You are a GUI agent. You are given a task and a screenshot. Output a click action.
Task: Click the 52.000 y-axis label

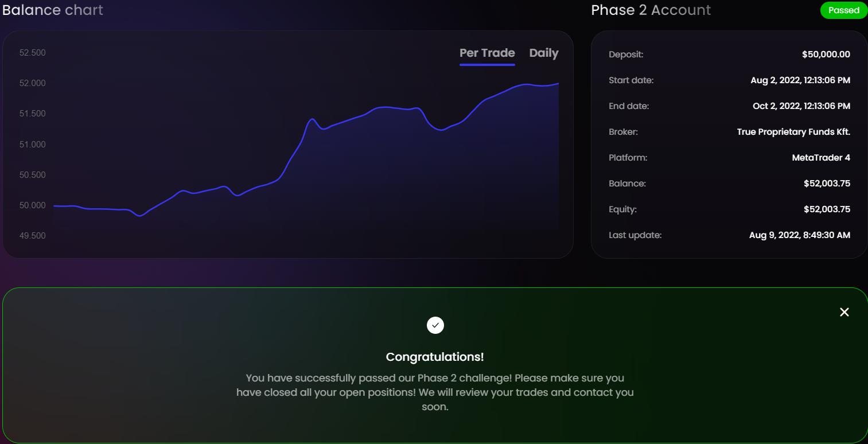point(32,83)
